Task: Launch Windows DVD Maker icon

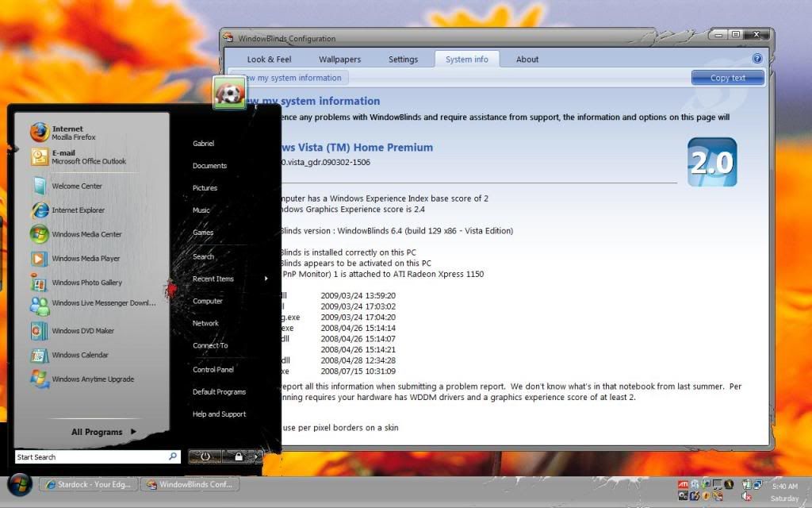Action: (40, 331)
